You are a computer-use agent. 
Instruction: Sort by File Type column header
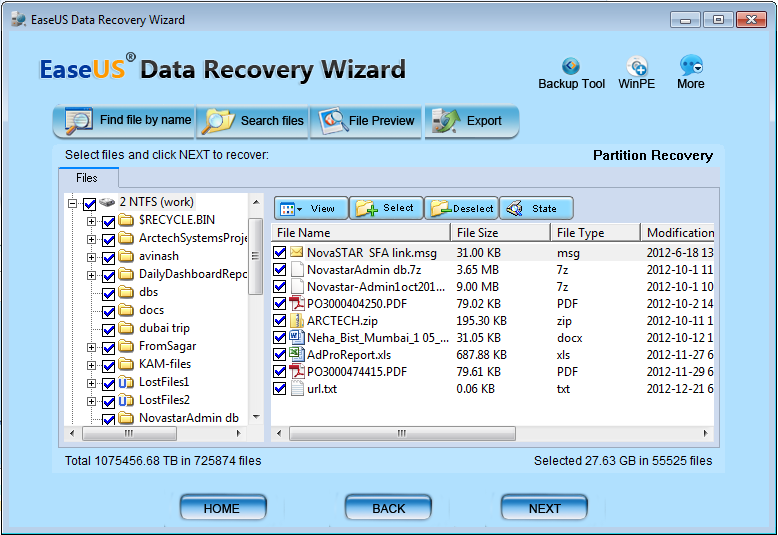tap(595, 232)
